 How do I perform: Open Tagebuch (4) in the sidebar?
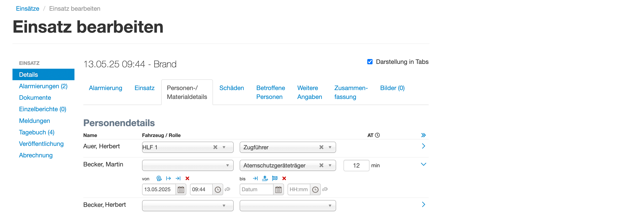tap(37, 132)
